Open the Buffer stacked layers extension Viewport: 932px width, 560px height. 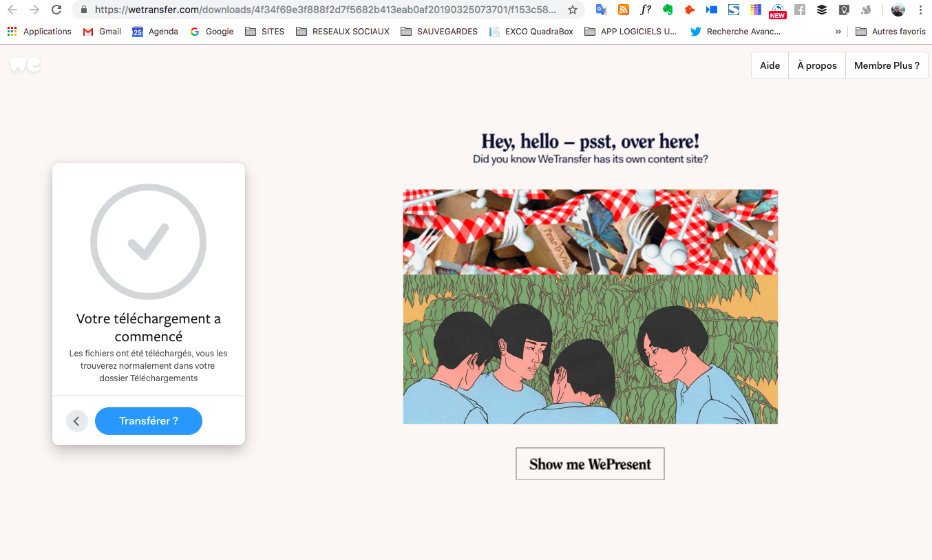pos(822,10)
